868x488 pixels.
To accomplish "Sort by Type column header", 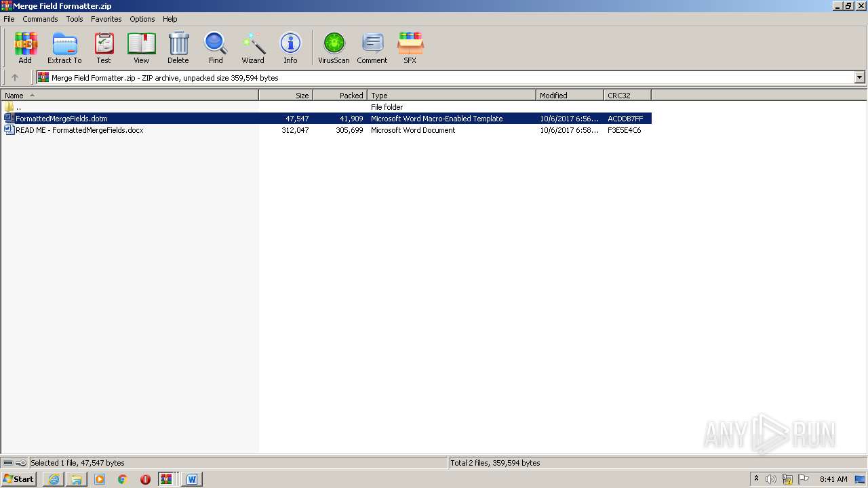I will pos(452,95).
